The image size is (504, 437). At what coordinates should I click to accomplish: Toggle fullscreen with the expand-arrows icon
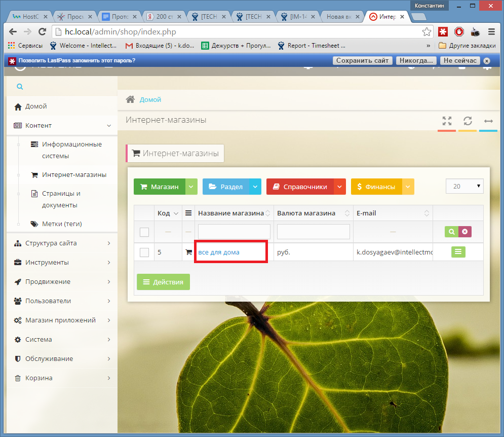click(447, 121)
